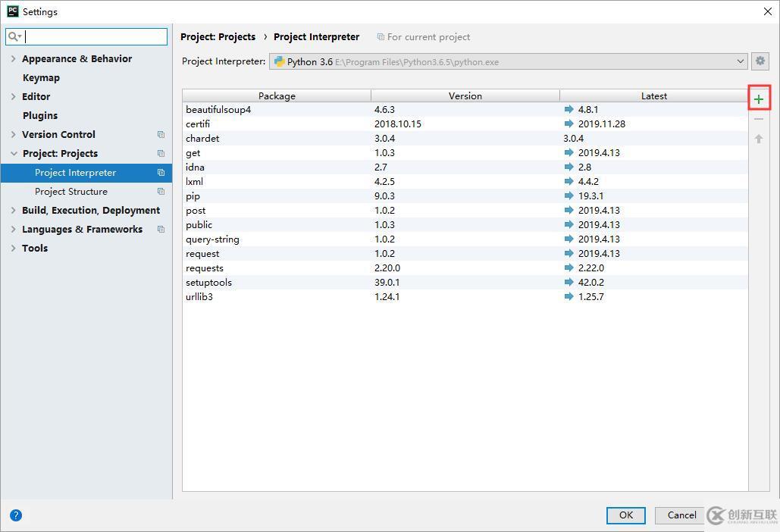Click the upgrade package arrow icon
This screenshot has height=532, width=780.
point(759,139)
